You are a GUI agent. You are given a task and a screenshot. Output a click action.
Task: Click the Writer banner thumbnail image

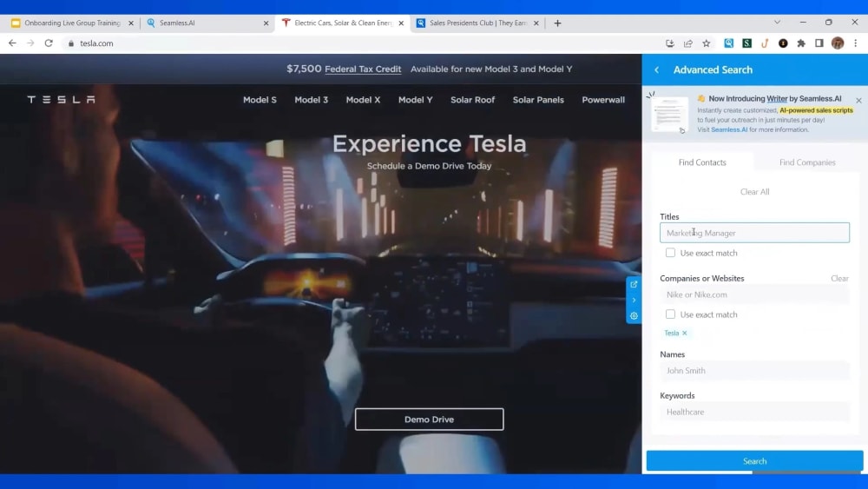point(669,114)
